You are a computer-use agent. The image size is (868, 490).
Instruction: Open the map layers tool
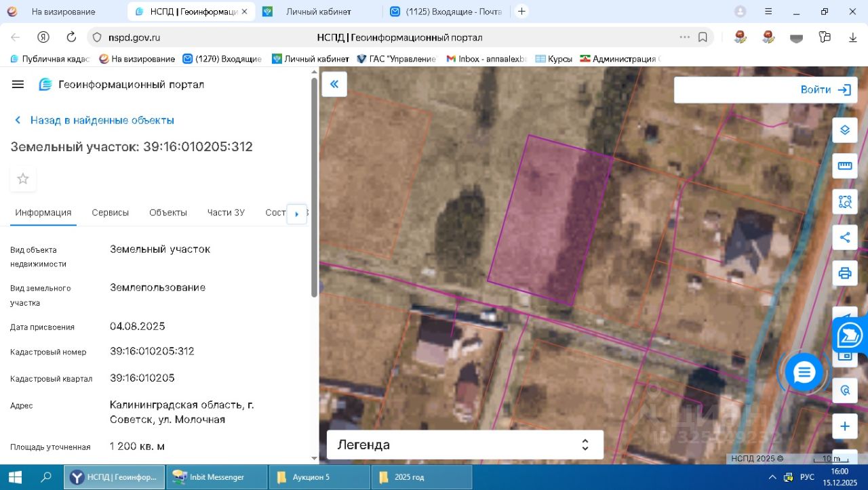pos(845,130)
